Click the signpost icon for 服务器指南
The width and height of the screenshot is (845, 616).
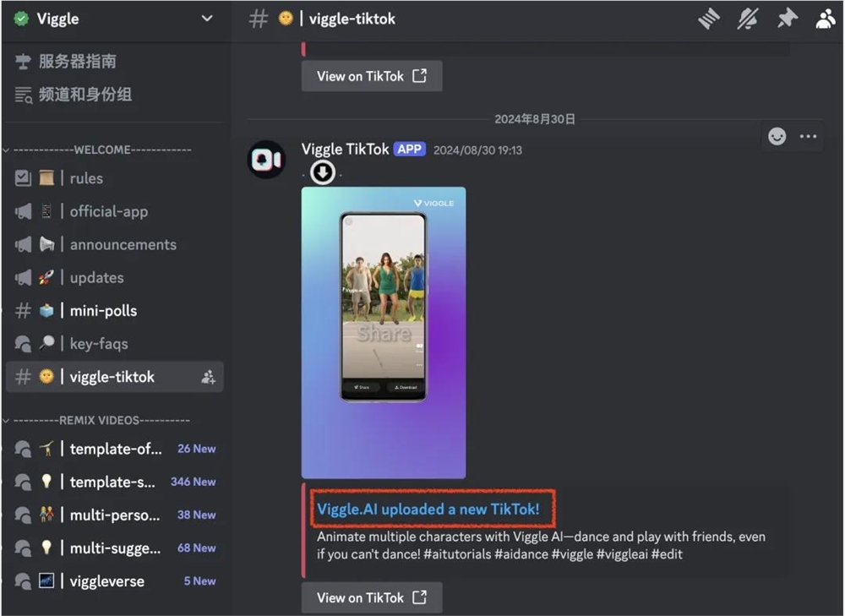click(23, 62)
